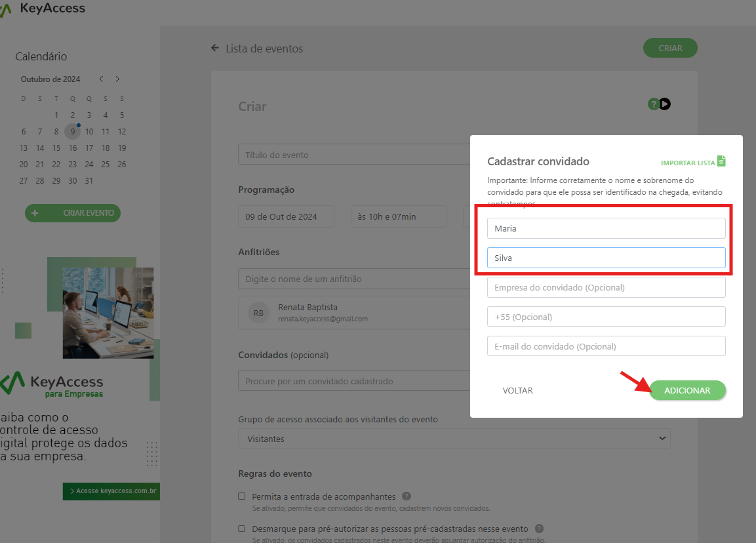This screenshot has height=543, width=756.
Task: Click the Adicionar button
Action: click(x=687, y=390)
